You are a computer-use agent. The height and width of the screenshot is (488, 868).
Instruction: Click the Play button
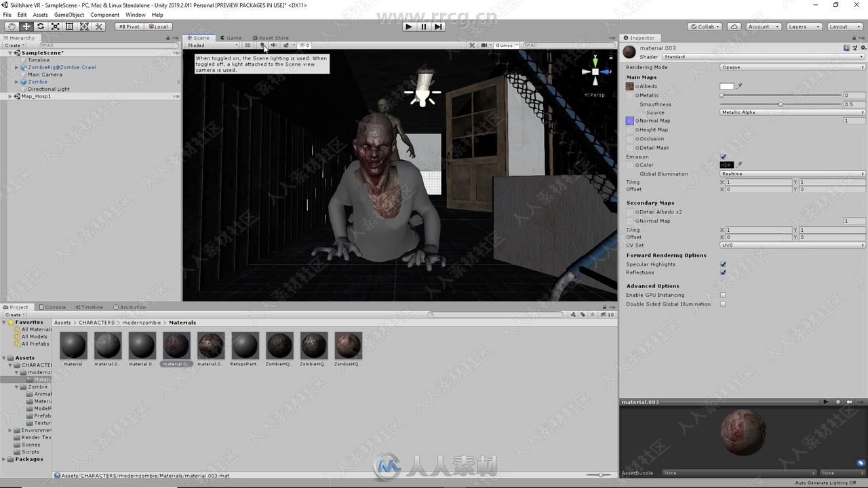[408, 26]
